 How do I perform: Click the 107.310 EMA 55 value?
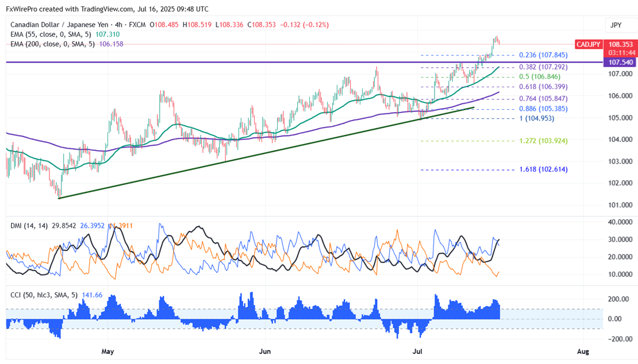coord(108,34)
